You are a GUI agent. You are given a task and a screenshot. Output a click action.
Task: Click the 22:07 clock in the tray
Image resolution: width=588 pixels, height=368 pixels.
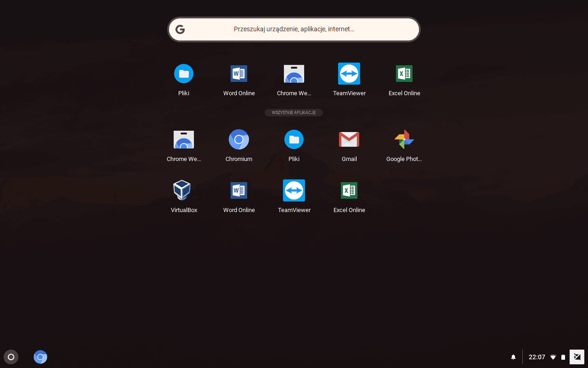tap(537, 357)
